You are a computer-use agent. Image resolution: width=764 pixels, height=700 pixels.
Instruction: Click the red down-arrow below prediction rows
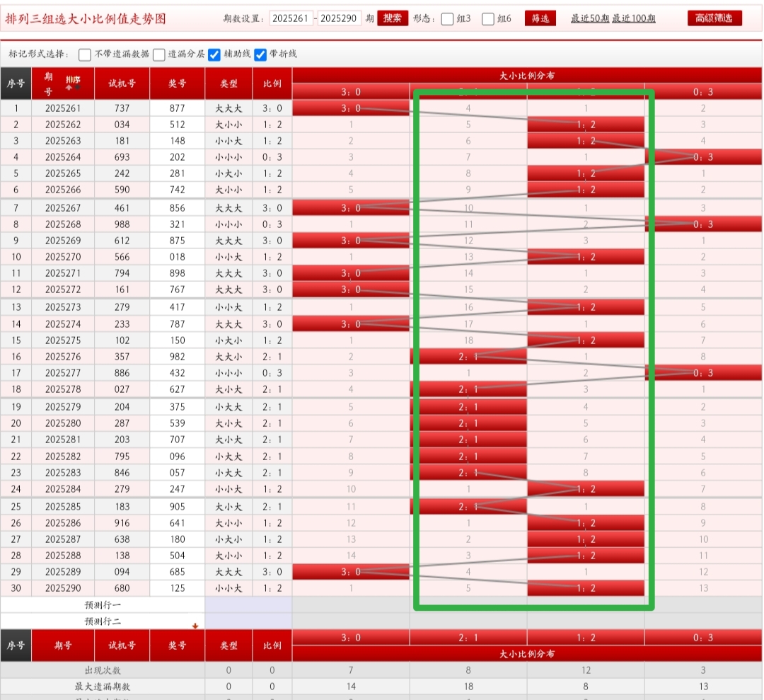(x=195, y=626)
